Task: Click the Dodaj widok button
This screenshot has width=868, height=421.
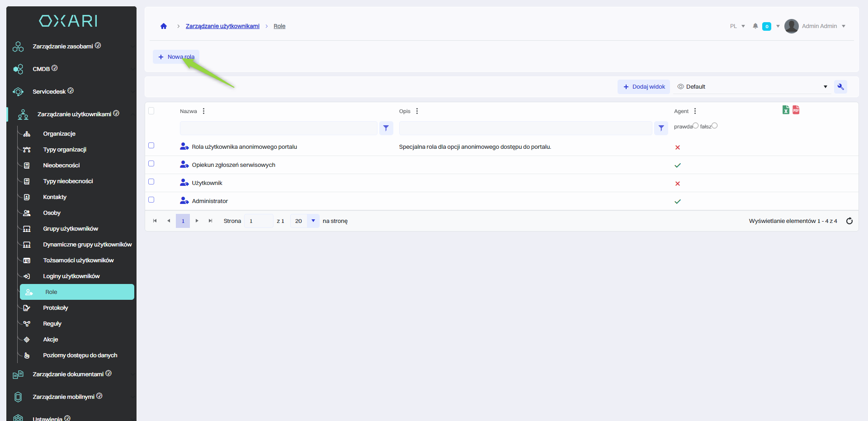Action: tap(644, 87)
